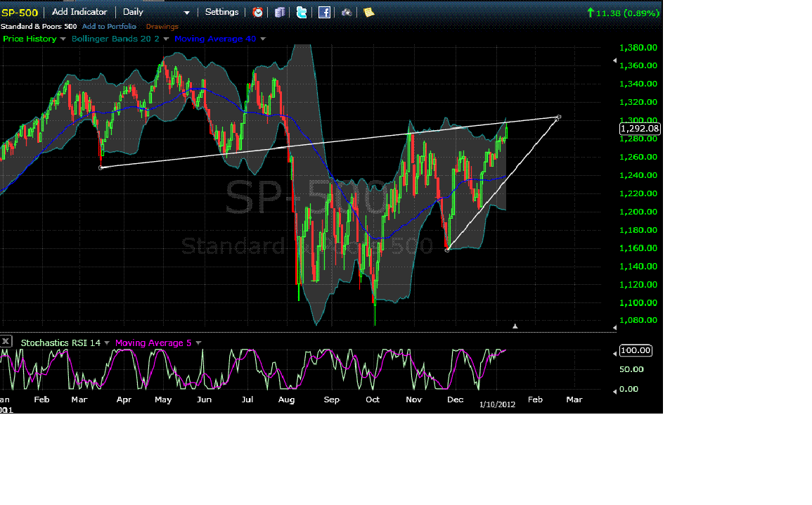Screen dimensions: 812x505
Task: Close the Stochastics RSI panel with X
Action: (x=6, y=341)
